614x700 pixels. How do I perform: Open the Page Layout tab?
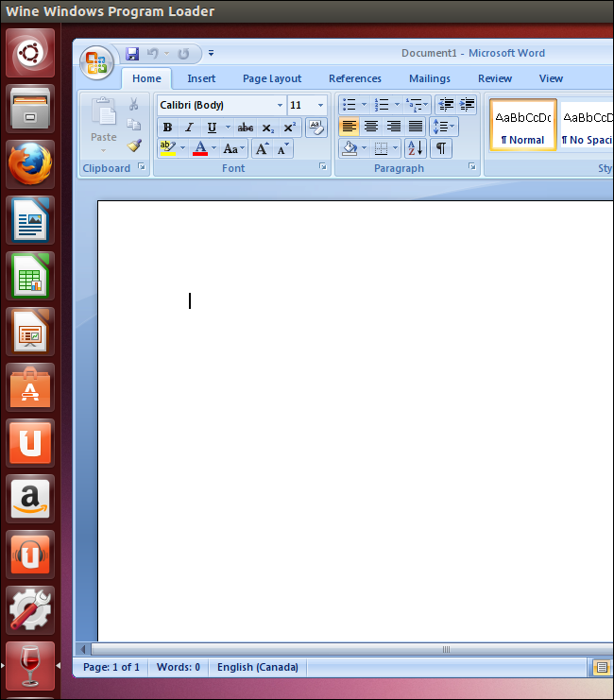272,78
